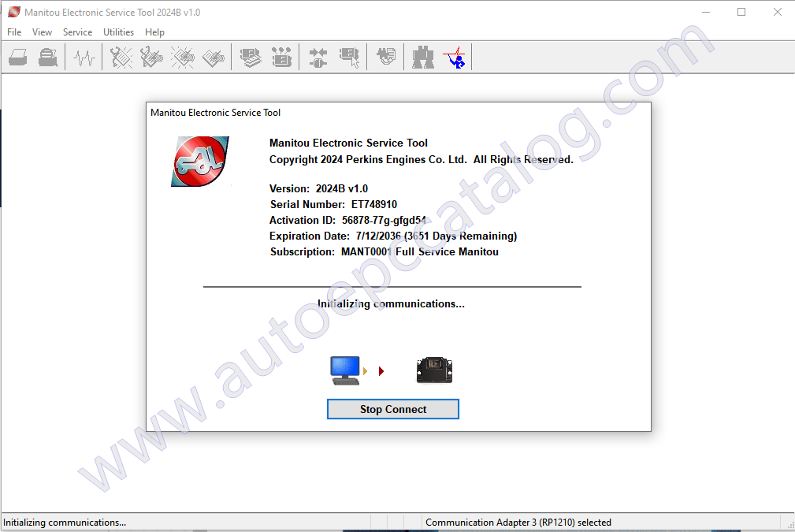Maximize the Manitou service tool window

coord(741,12)
